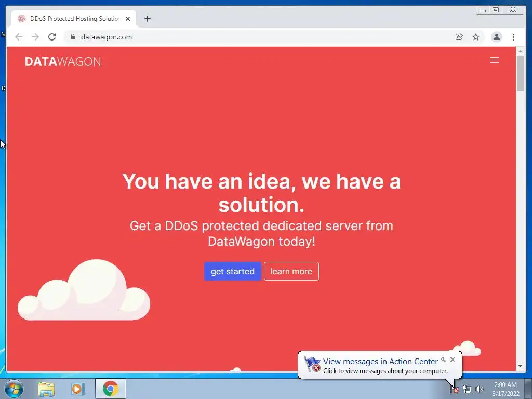
Task: Reload the datawagon.com page
Action: click(x=52, y=37)
